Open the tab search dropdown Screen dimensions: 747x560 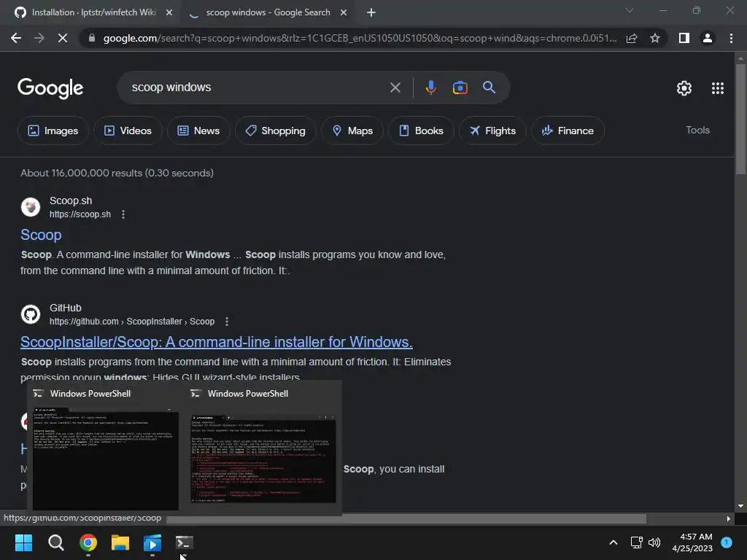click(x=630, y=10)
